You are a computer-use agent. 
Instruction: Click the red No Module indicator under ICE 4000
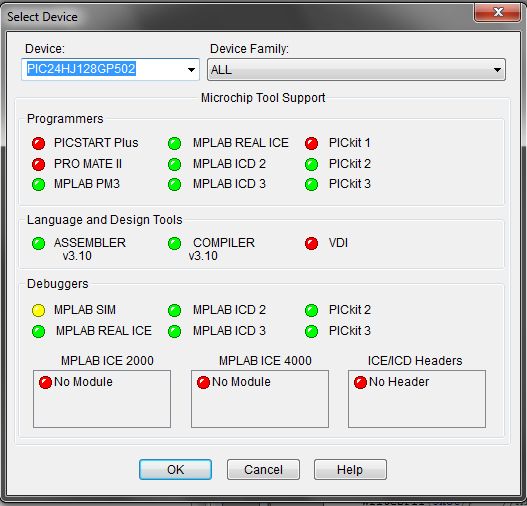[x=203, y=382]
